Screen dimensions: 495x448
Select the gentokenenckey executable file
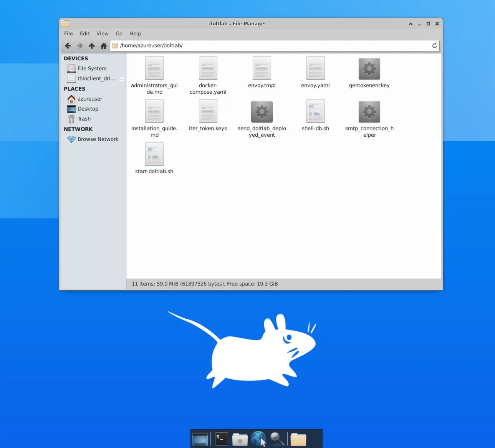369,69
